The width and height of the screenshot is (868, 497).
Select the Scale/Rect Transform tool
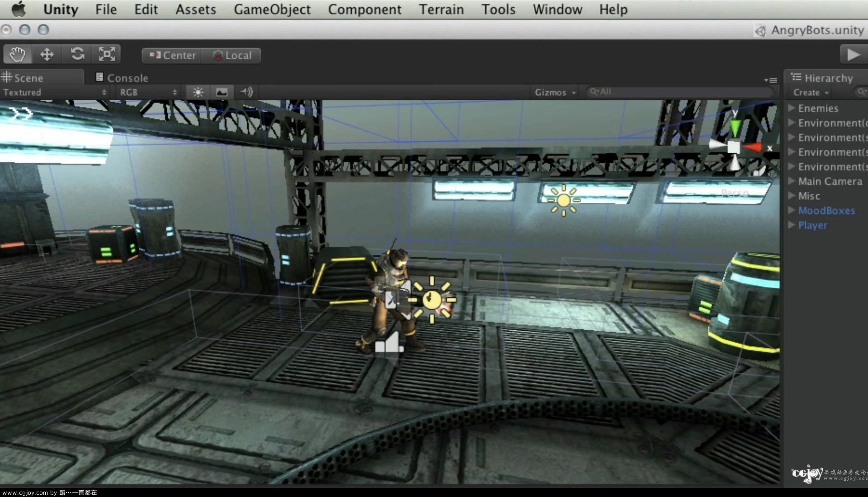coord(107,55)
